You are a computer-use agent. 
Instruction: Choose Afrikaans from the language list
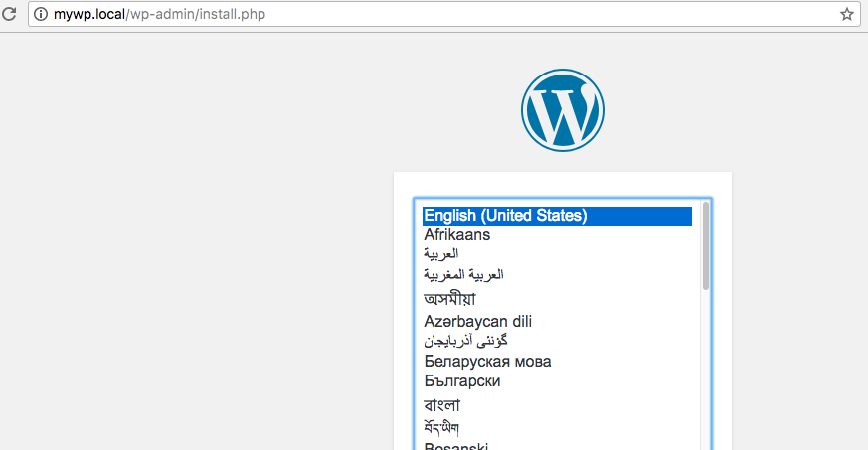558,235
